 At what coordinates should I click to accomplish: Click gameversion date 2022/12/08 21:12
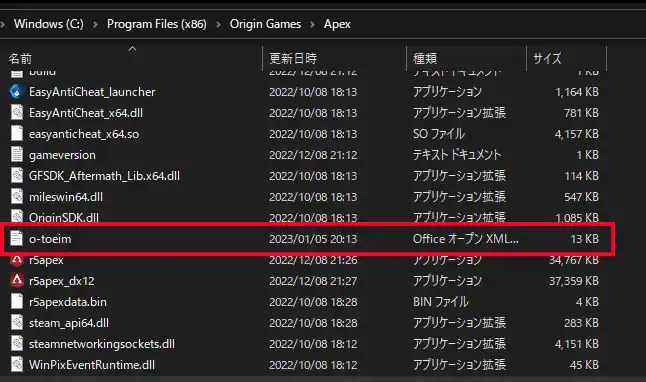click(x=313, y=155)
